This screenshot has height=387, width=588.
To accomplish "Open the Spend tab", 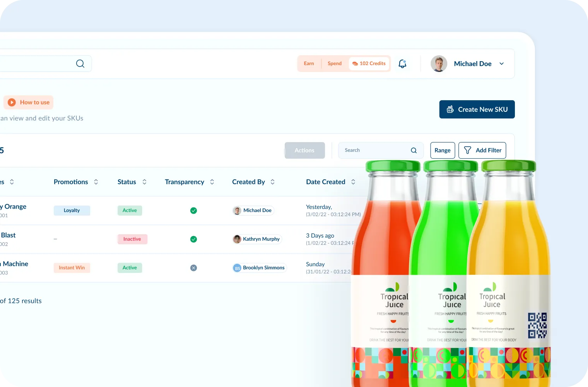I will tap(335, 63).
